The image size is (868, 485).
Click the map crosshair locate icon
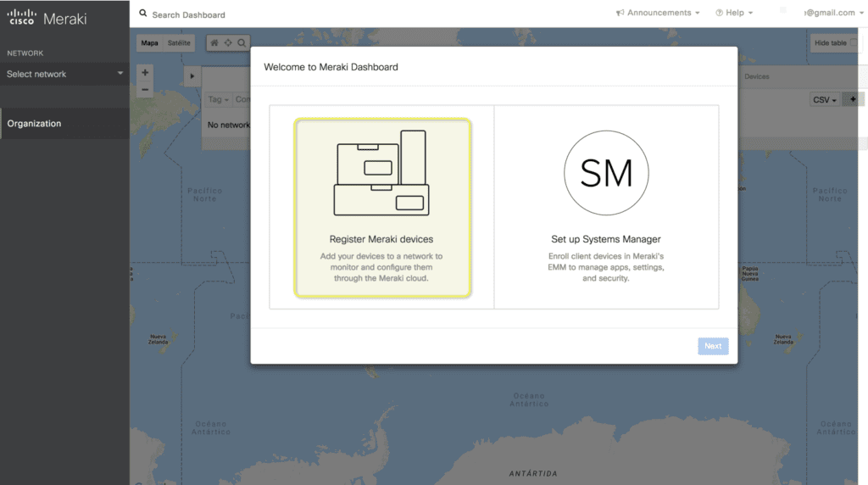(228, 42)
